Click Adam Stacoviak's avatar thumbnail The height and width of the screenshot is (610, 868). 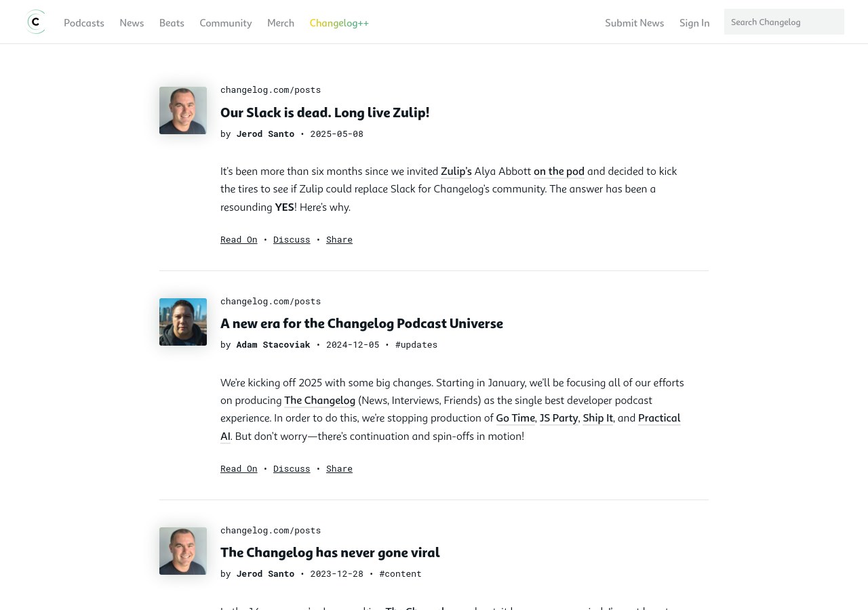tap(183, 322)
